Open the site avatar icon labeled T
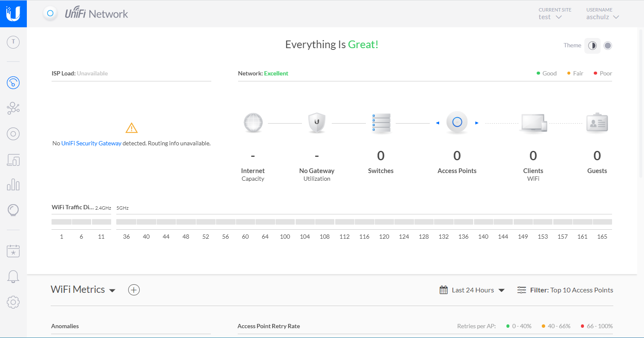 click(14, 42)
